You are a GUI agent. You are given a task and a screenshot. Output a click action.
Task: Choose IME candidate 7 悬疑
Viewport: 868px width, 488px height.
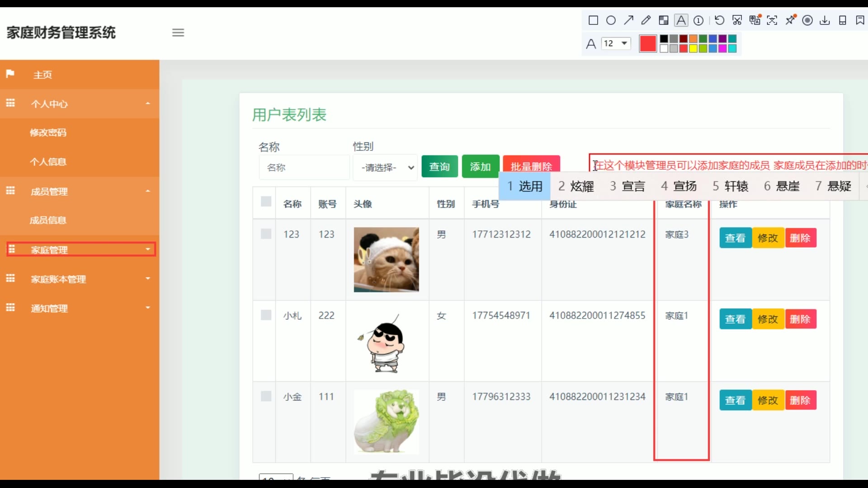click(833, 186)
